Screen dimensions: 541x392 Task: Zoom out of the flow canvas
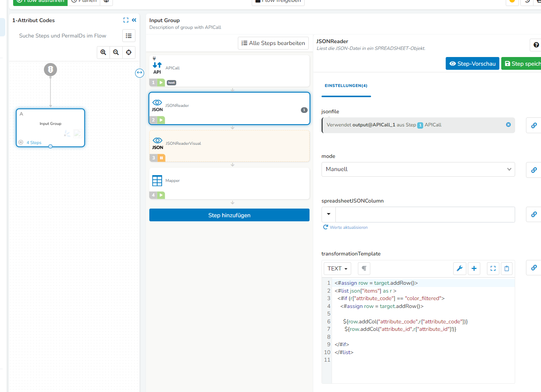[116, 53]
